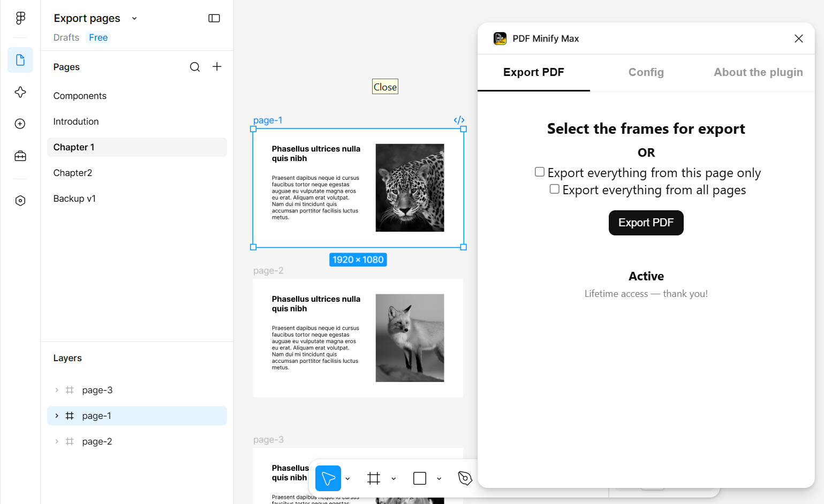
Task: Expand the page-2 layer
Action: point(57,441)
